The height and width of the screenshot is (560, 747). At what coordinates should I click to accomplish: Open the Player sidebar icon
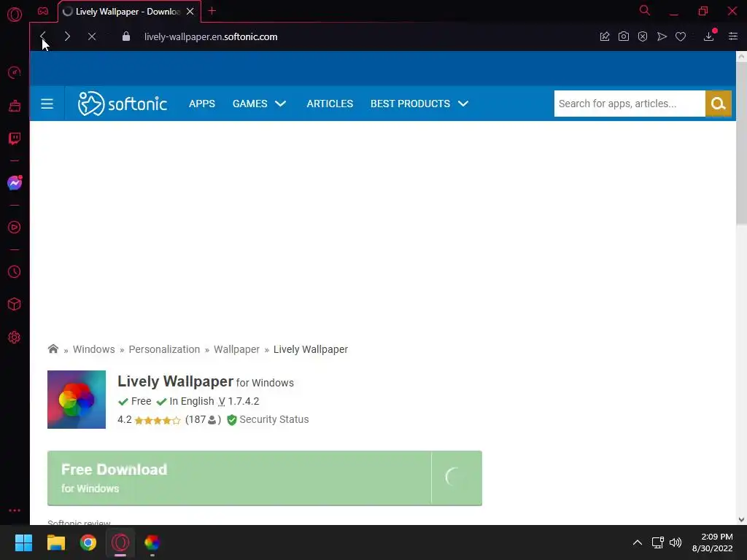click(15, 227)
